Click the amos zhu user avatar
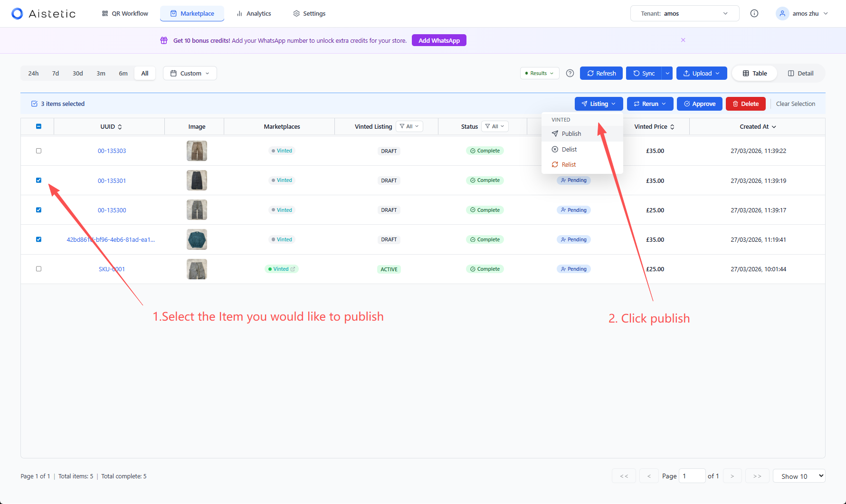Viewport: 846px width, 504px height. pos(782,13)
